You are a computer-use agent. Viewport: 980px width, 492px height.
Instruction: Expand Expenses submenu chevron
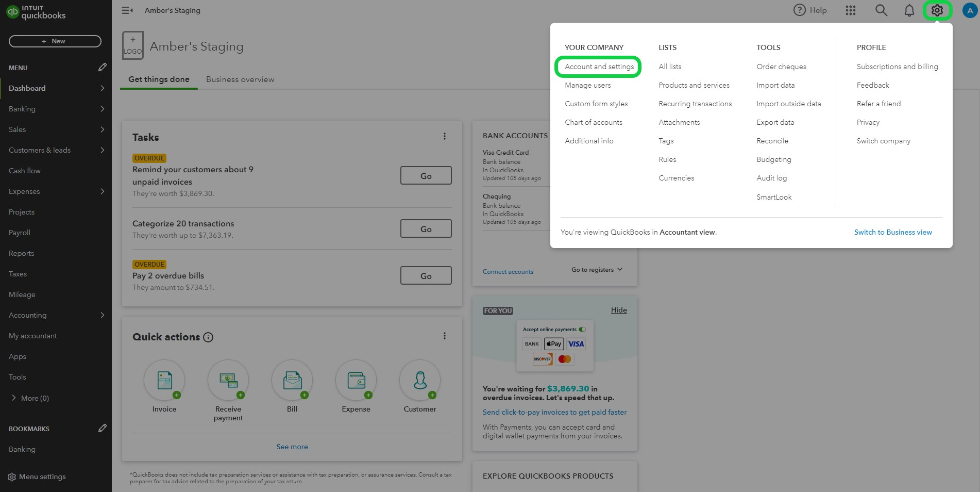click(102, 191)
